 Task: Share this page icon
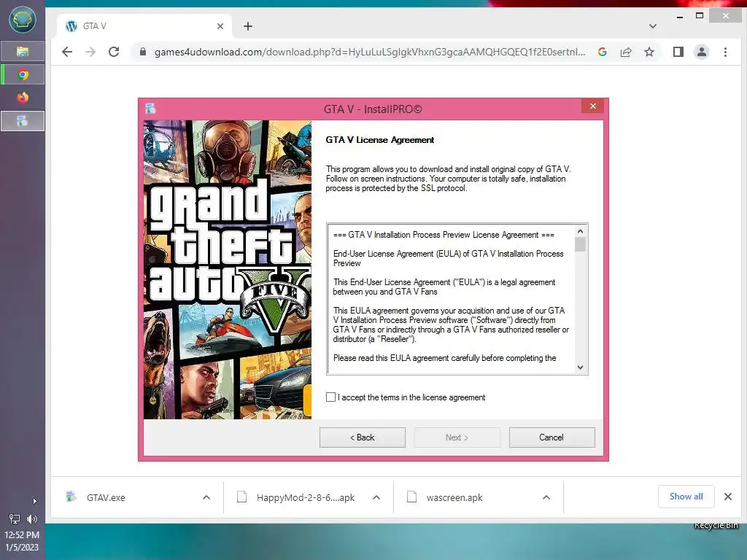(x=625, y=52)
